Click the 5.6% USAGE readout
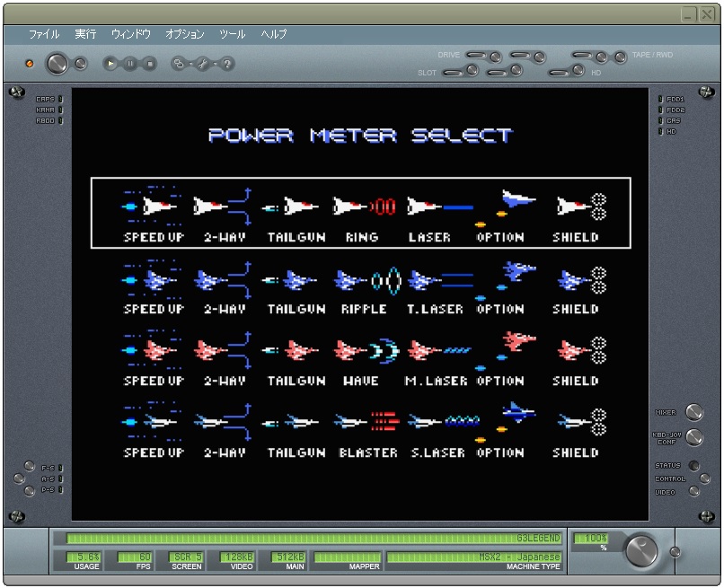Image resolution: width=724 pixels, height=588 pixels. [84, 557]
